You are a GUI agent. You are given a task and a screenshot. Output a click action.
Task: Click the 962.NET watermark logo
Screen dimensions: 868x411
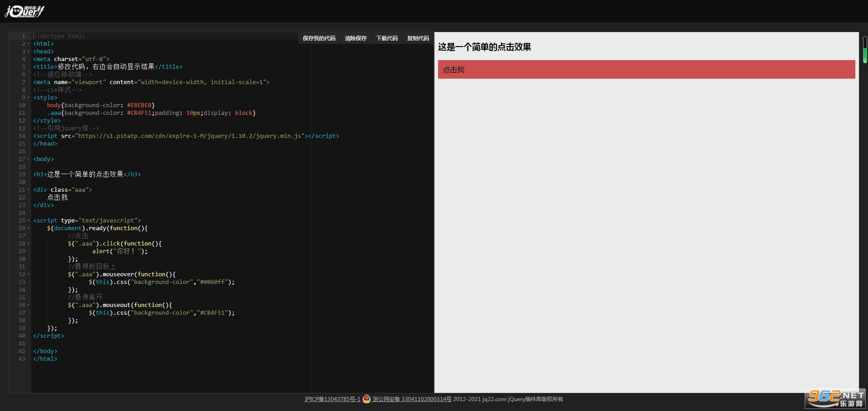click(x=836, y=399)
